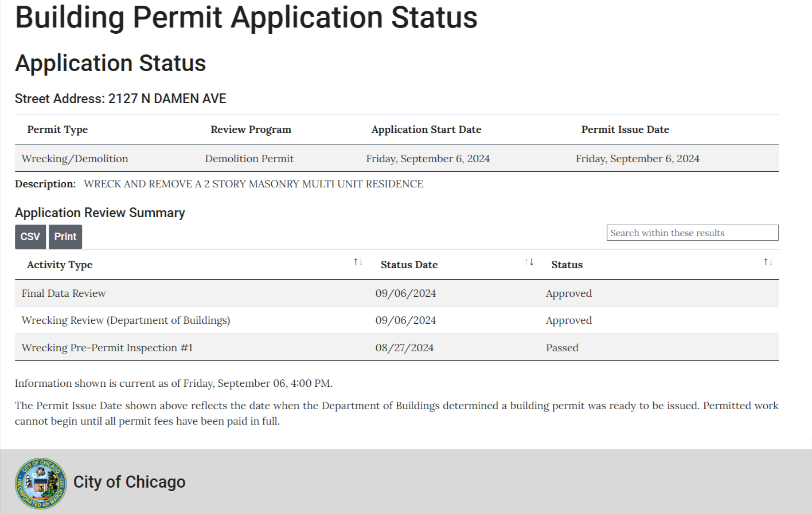This screenshot has width=812, height=514.
Task: Click the Permit Type header
Action: (57, 130)
